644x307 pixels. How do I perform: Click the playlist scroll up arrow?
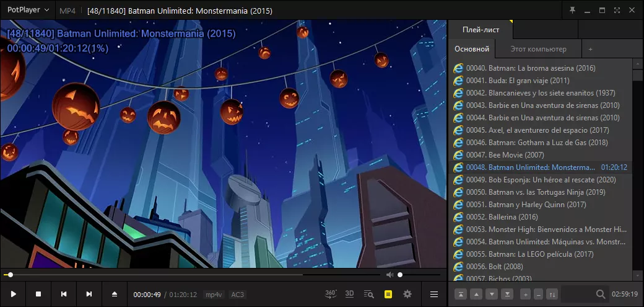point(638,64)
